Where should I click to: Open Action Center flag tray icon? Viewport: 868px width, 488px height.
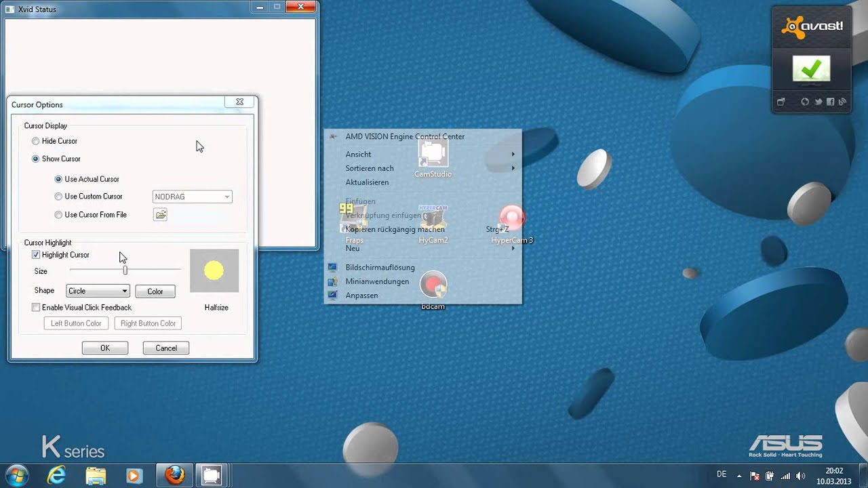755,476
